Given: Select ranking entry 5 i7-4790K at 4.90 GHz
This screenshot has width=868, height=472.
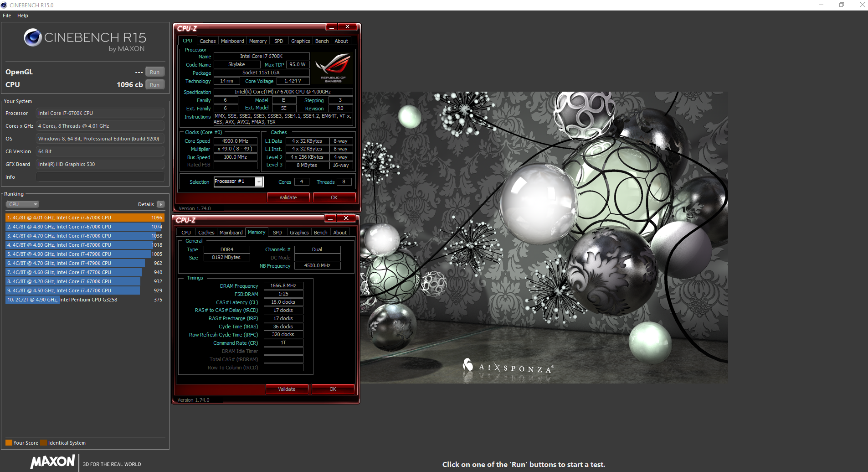Looking at the screenshot, I should coord(85,254).
